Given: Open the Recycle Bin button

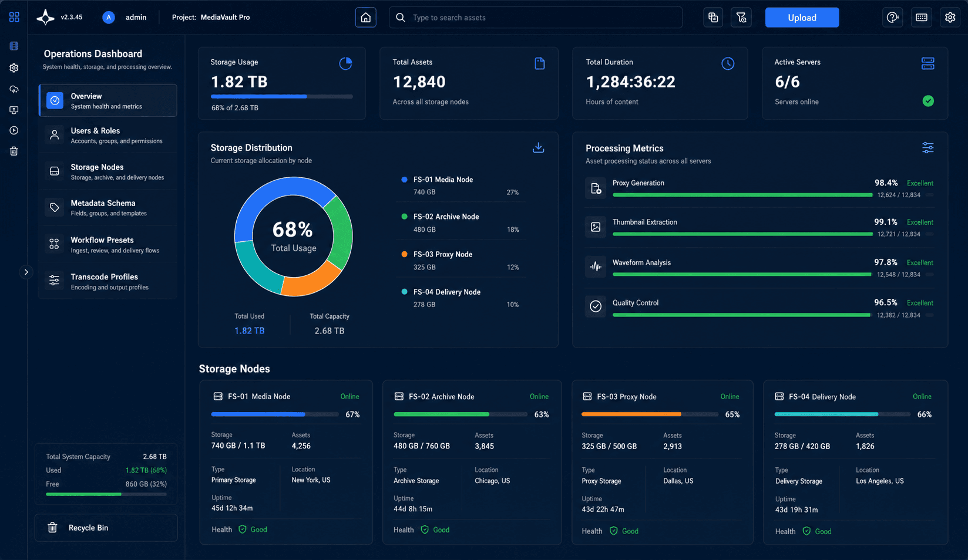Looking at the screenshot, I should [x=106, y=528].
